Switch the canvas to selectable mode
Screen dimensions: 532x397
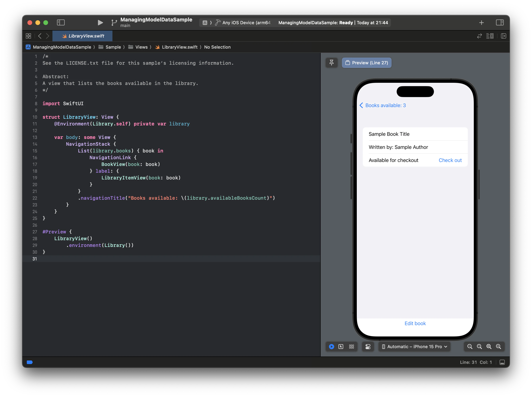click(x=341, y=347)
